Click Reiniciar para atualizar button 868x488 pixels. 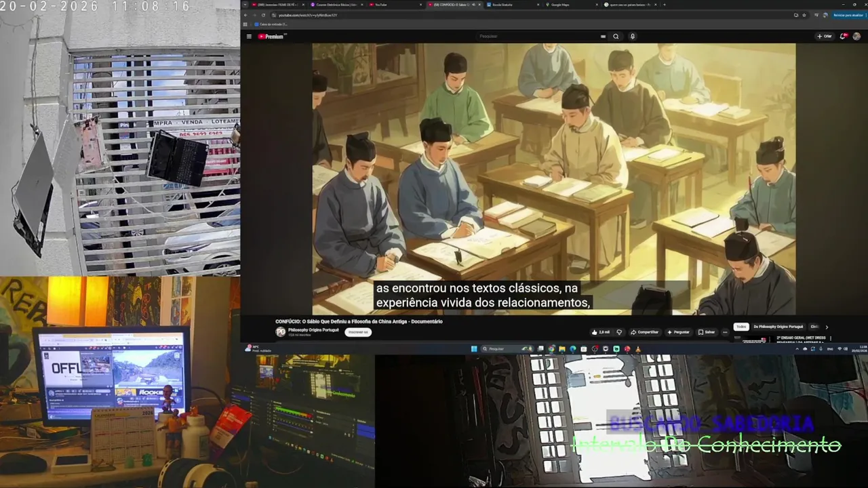pos(848,15)
